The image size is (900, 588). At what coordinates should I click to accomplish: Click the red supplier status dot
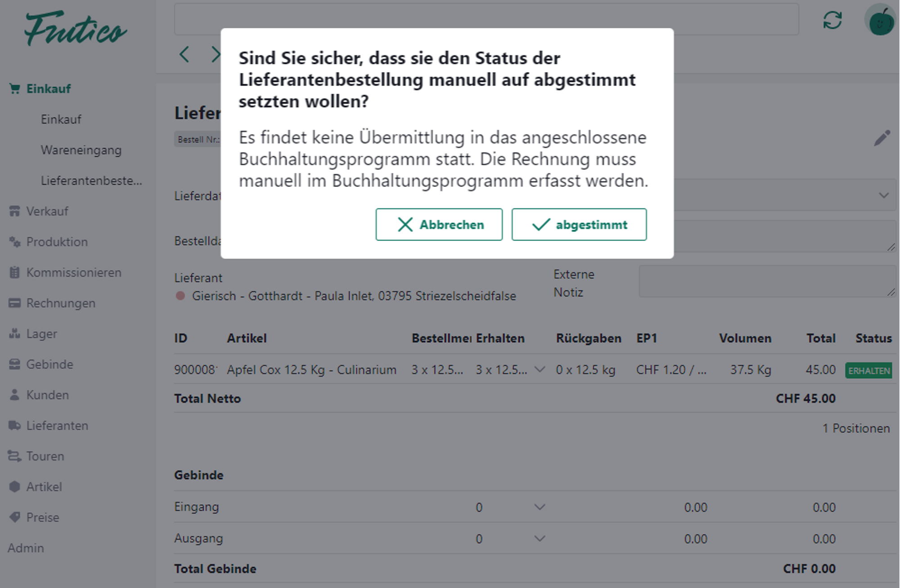[180, 296]
